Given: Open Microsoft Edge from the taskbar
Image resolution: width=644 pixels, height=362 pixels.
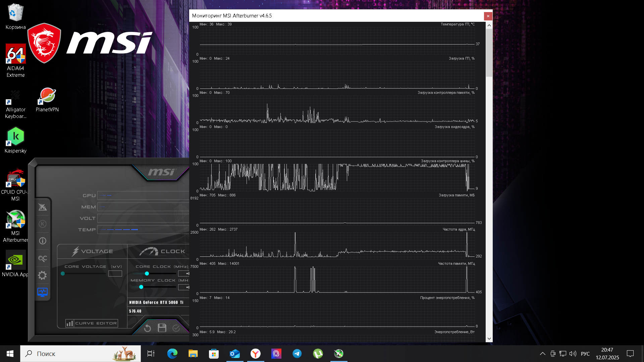Looking at the screenshot, I should click(x=172, y=354).
